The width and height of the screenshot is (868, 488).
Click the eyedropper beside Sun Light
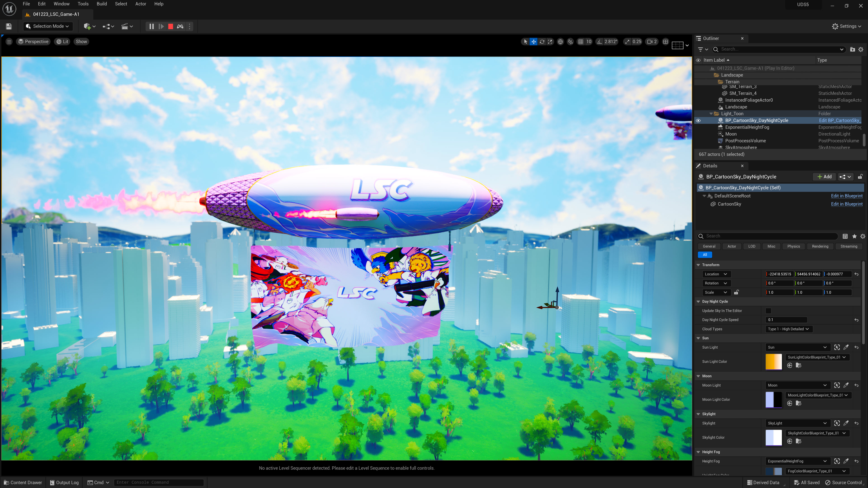click(x=846, y=347)
